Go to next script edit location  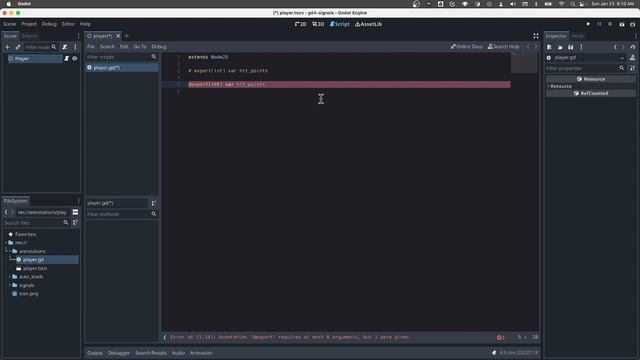point(536,47)
